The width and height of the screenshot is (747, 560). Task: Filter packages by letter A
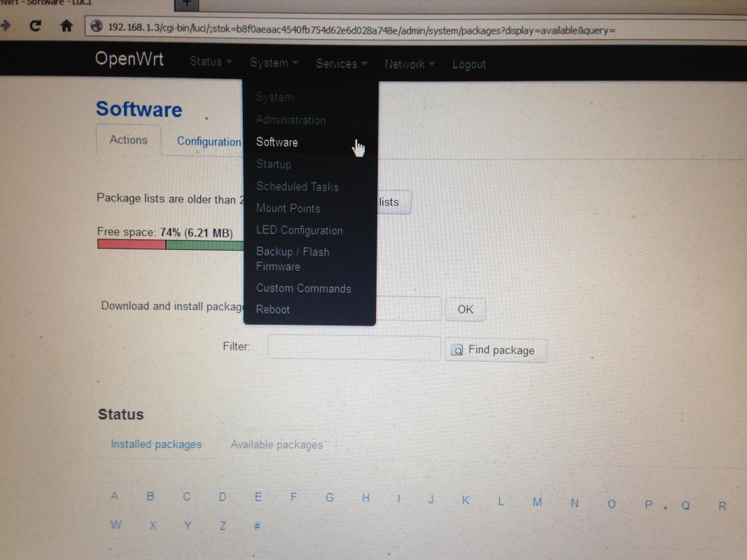(114, 496)
